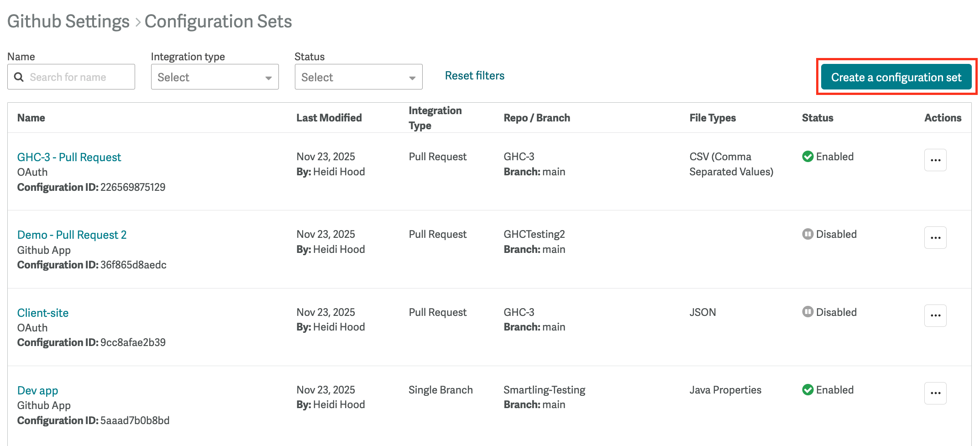Image resolution: width=980 pixels, height=446 pixels.
Task: Expand the Status filter dropdown
Action: click(358, 77)
